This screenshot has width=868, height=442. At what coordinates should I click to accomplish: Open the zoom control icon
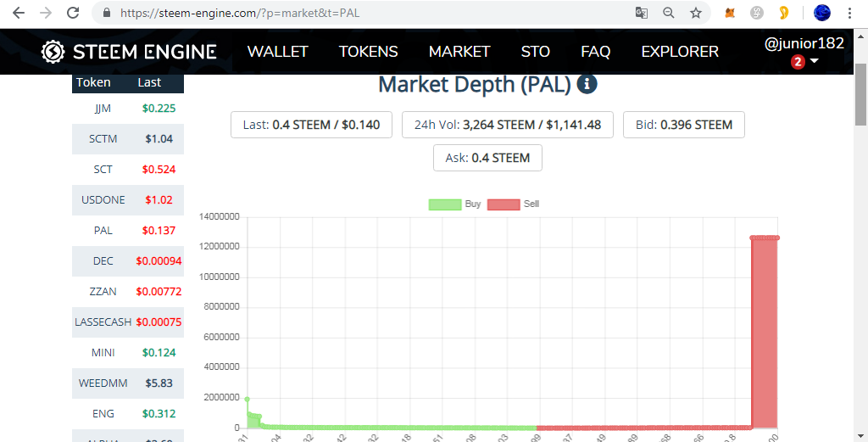669,13
